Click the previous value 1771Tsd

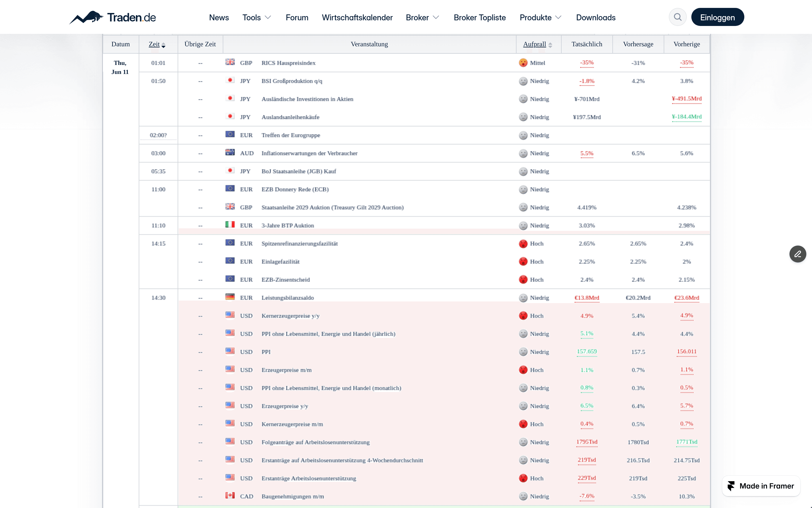coord(687,442)
